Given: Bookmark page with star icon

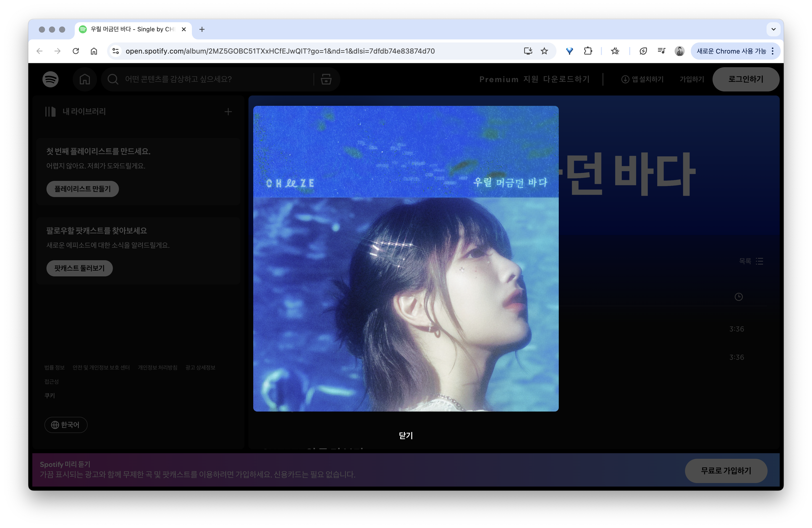Looking at the screenshot, I should click(544, 51).
